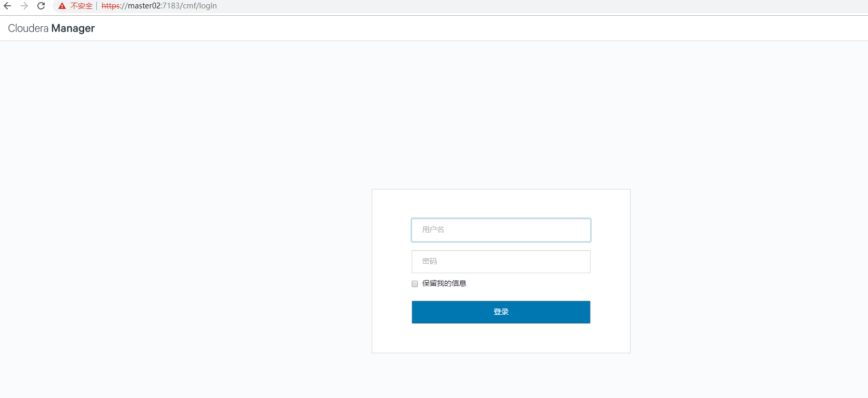Focus the 用户名 username field

pos(501,230)
